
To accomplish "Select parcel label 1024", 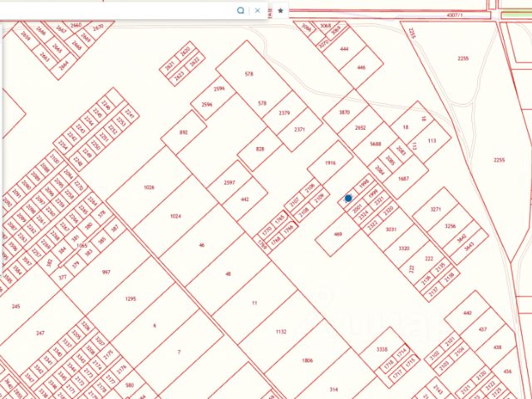I will click(175, 216).
